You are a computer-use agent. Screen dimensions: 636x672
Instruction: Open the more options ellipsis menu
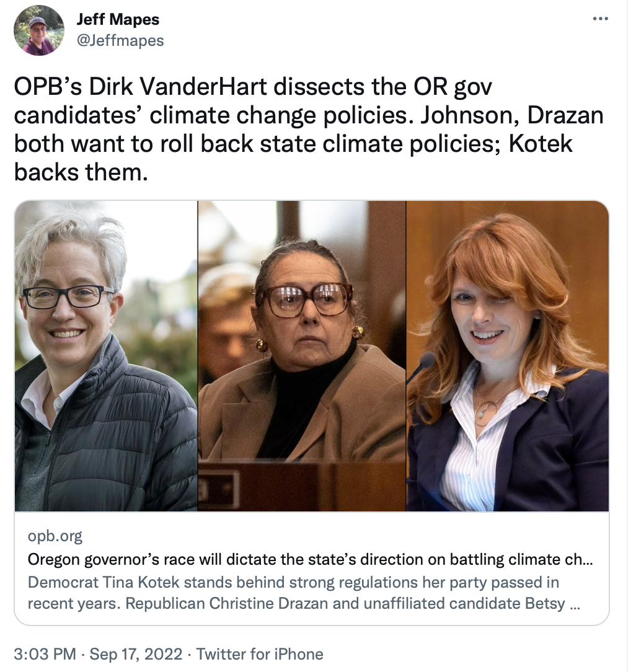point(600,19)
